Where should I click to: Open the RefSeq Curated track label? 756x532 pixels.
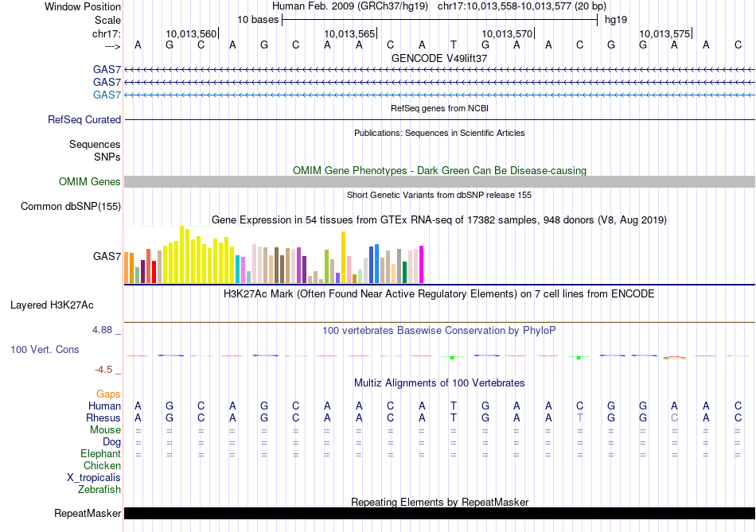click(84, 120)
